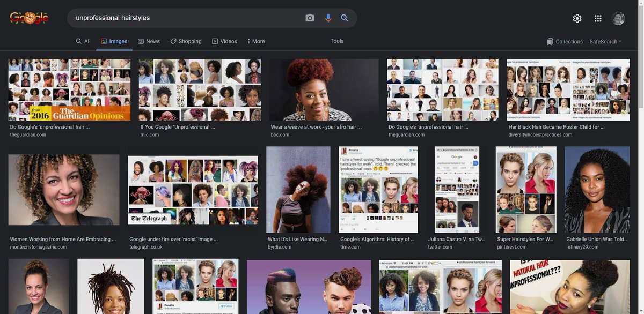Viewport: 644px width, 314px height.
Task: Expand the SafeSearch dropdown
Action: pos(605,42)
